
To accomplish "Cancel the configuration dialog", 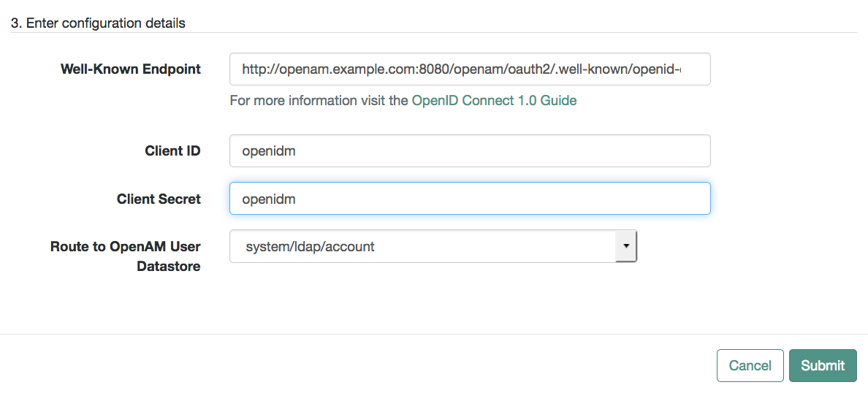I will tap(750, 365).
